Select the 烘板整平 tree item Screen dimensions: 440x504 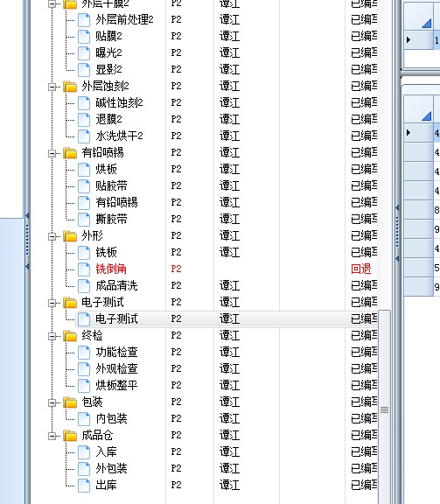pyautogui.click(x=116, y=385)
